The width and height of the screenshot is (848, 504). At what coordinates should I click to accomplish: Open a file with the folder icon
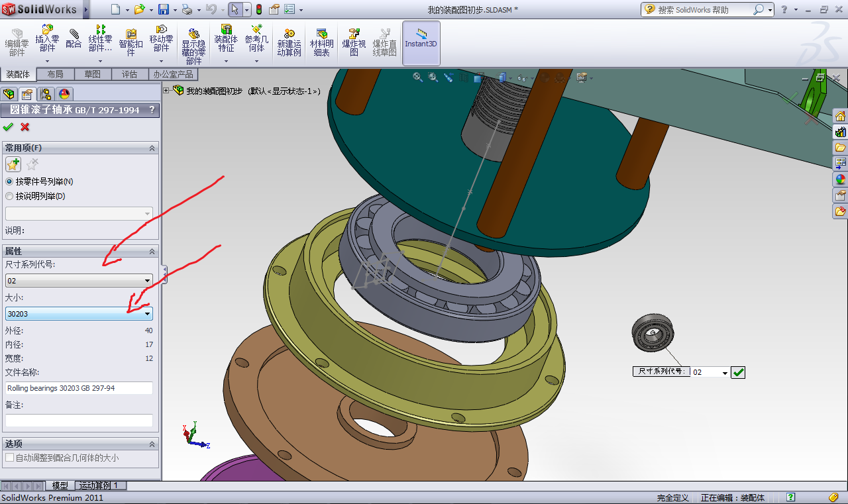click(x=139, y=9)
